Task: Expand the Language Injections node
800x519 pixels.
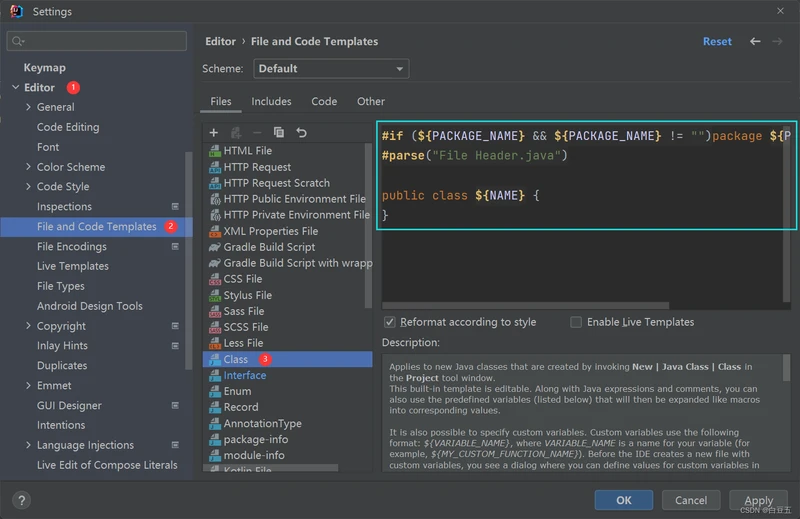Action: pos(28,446)
